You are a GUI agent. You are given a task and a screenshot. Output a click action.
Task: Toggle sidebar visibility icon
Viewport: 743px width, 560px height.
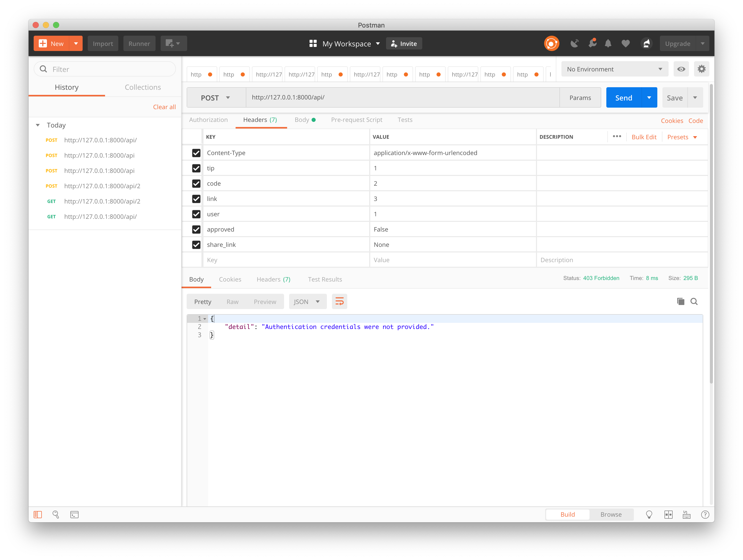coord(38,515)
